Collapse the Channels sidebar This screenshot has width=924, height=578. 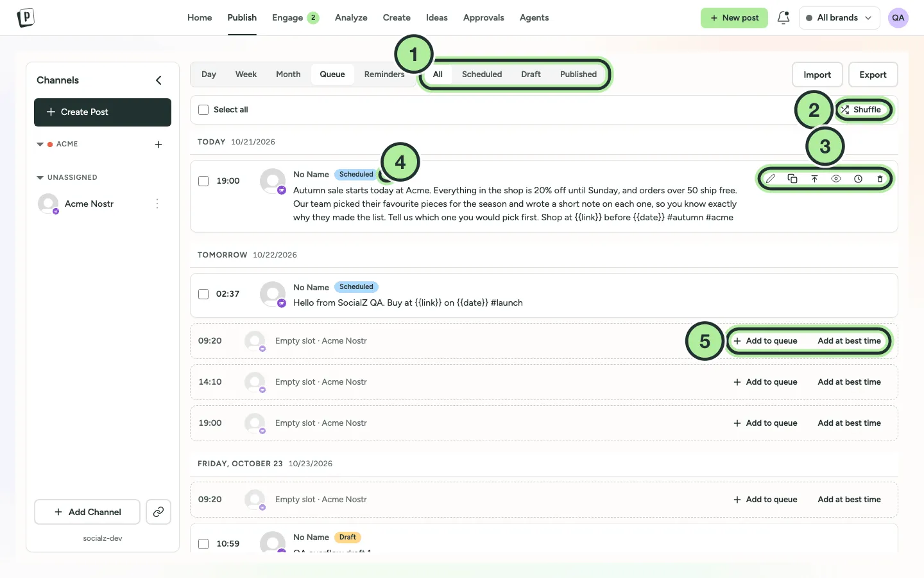click(x=158, y=80)
